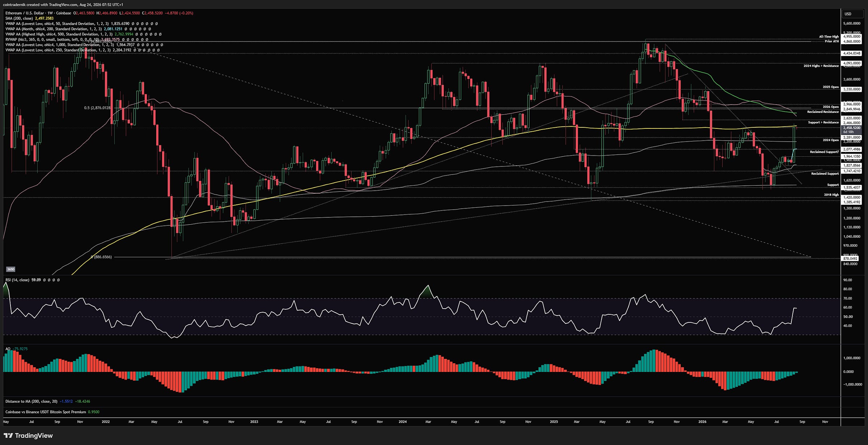The width and height of the screenshot is (868, 445).
Task: Click the 0 (886.6566) Fibonacci level label
Action: tap(101, 257)
